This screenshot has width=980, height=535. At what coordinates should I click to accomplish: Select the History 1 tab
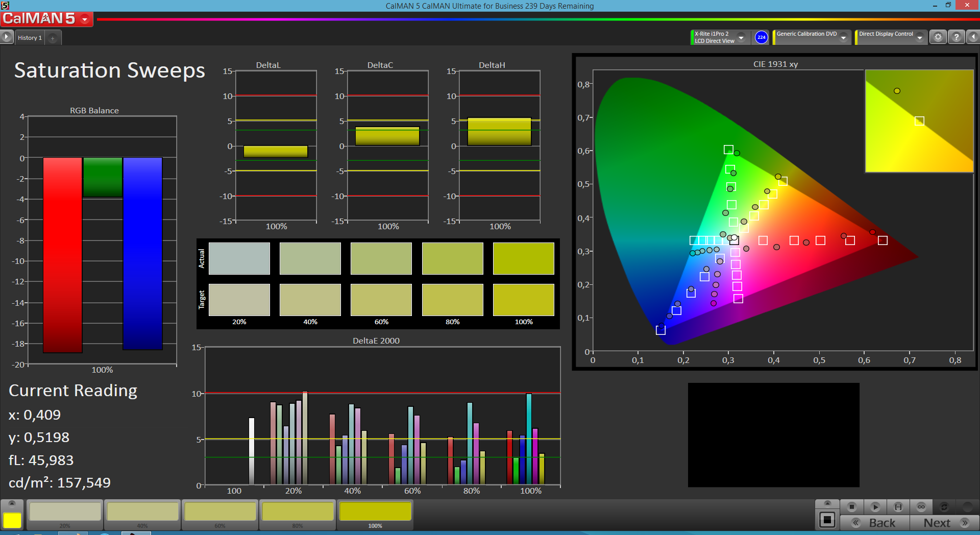click(30, 38)
